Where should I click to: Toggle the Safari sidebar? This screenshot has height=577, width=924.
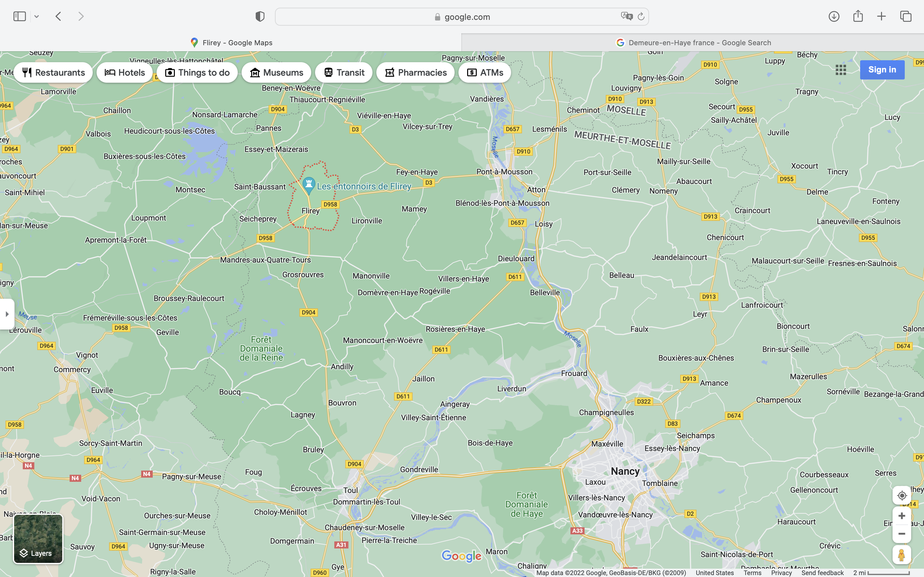point(20,16)
